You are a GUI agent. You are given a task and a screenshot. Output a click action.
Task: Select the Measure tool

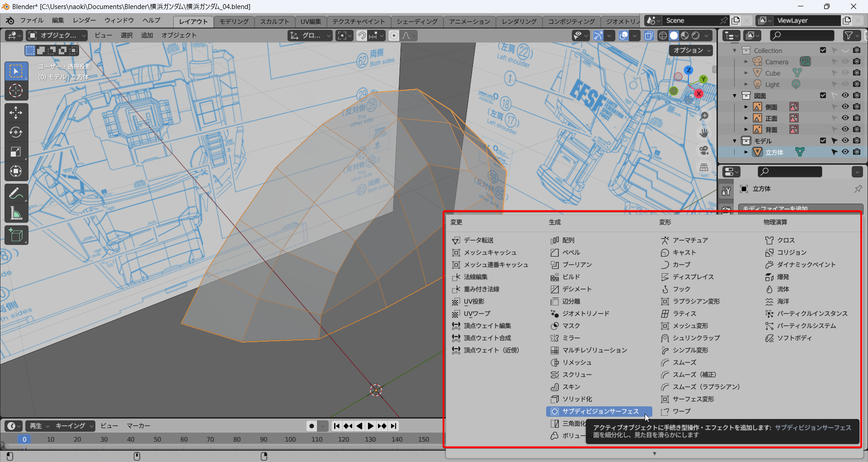(x=16, y=213)
